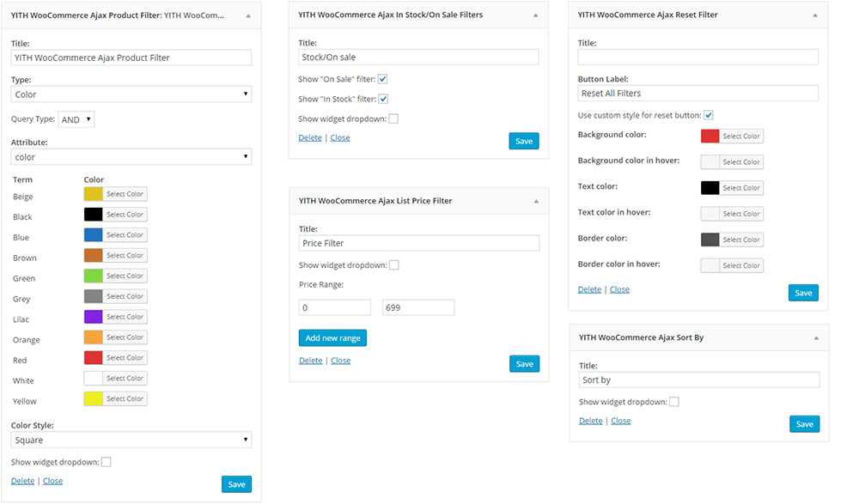Collapse the In Stock/On Sale Filters widget arrow
The height and width of the screenshot is (504, 859).
point(535,15)
